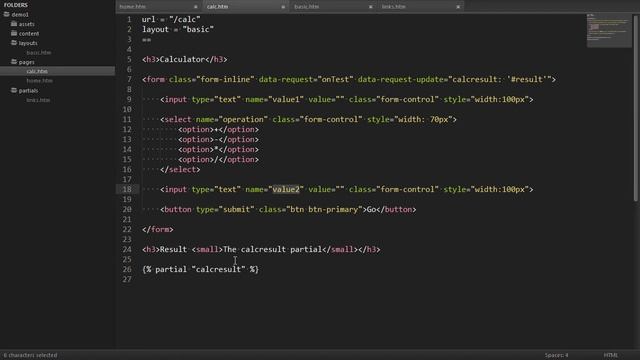Click the FOLDERS sidebar heading
Viewport: 640px width, 360px height.
coord(16,5)
